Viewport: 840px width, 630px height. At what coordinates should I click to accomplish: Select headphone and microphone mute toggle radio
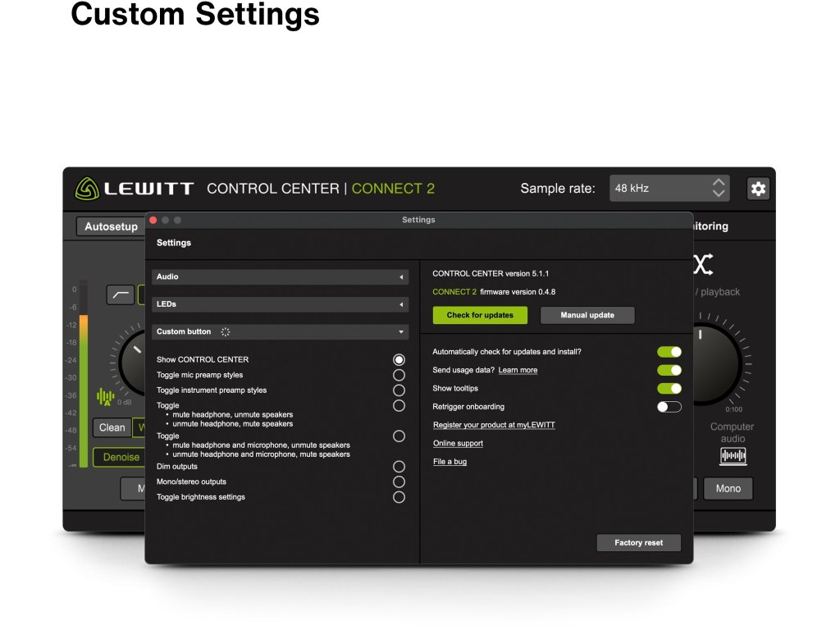(399, 436)
